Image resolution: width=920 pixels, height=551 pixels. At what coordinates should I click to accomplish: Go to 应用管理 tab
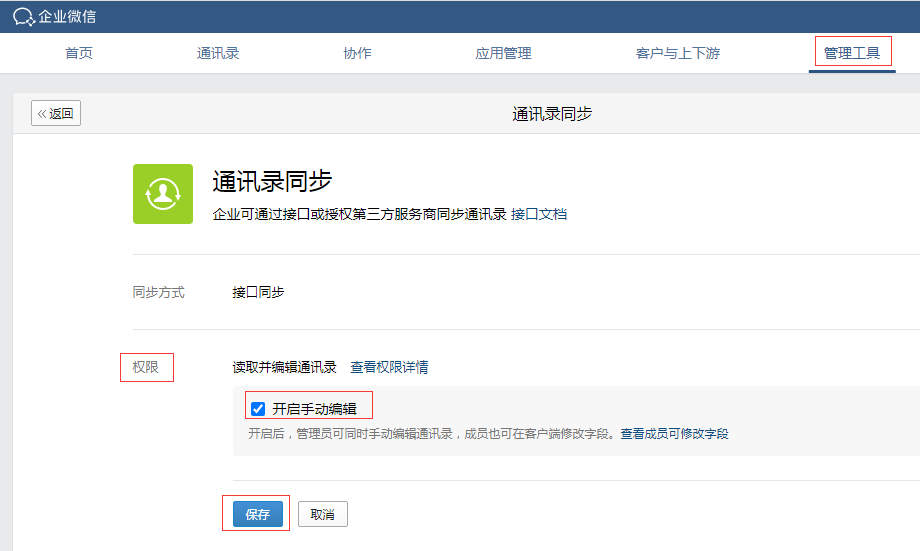[503, 53]
